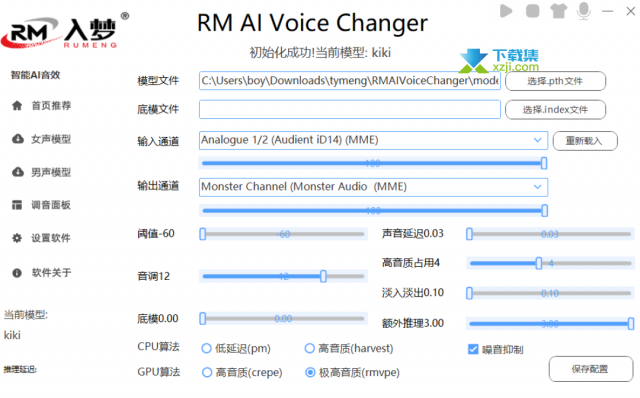640x398 pixels.
Task: Click the info icon beside 软件关于
Action: click(17, 273)
